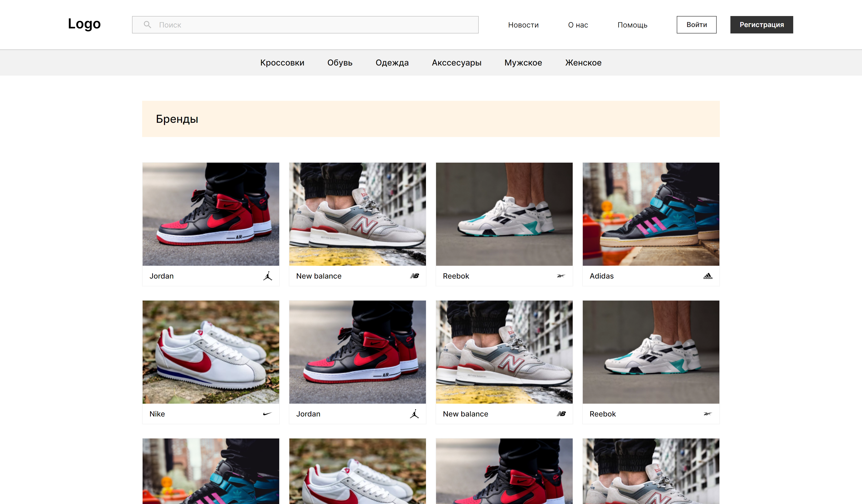
Task: Select the Женское category
Action: pos(583,63)
